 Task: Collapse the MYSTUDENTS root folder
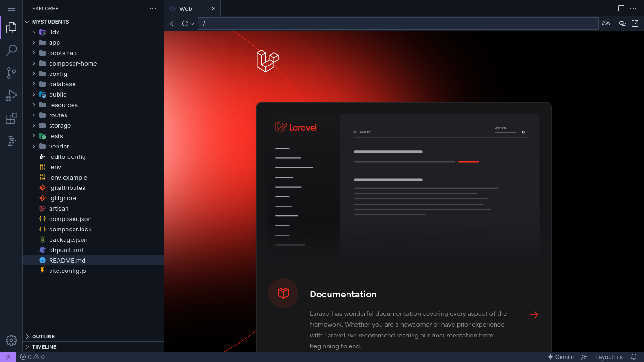[93, 22]
